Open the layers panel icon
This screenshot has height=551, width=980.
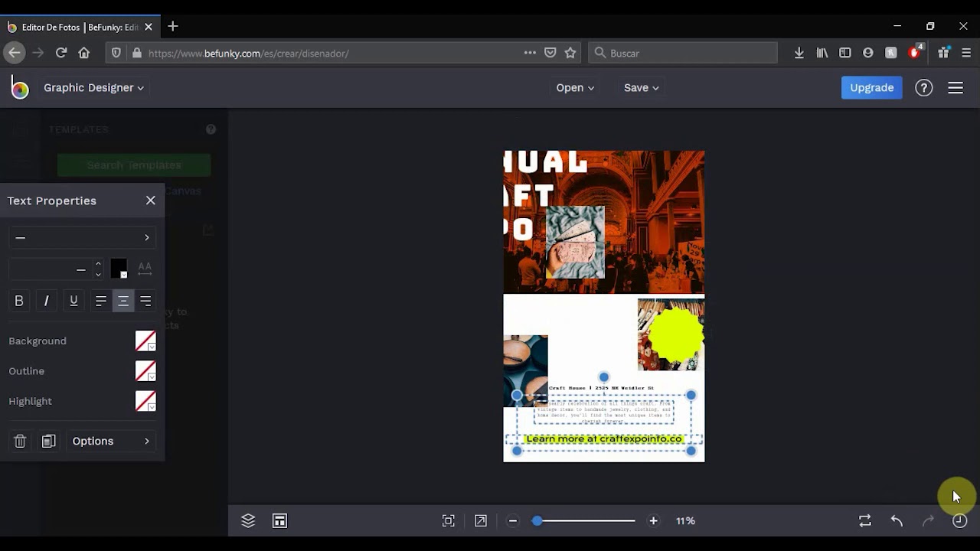248,520
